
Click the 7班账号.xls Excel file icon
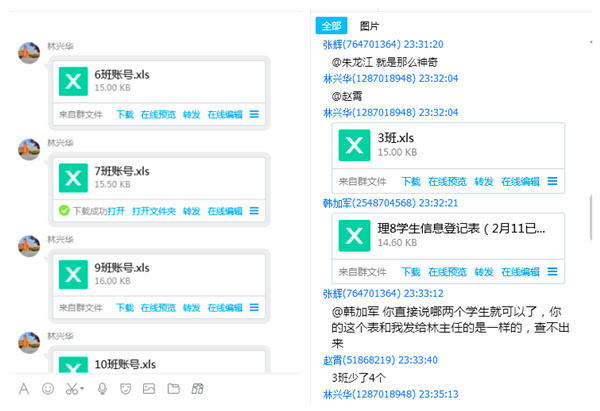coord(73,178)
